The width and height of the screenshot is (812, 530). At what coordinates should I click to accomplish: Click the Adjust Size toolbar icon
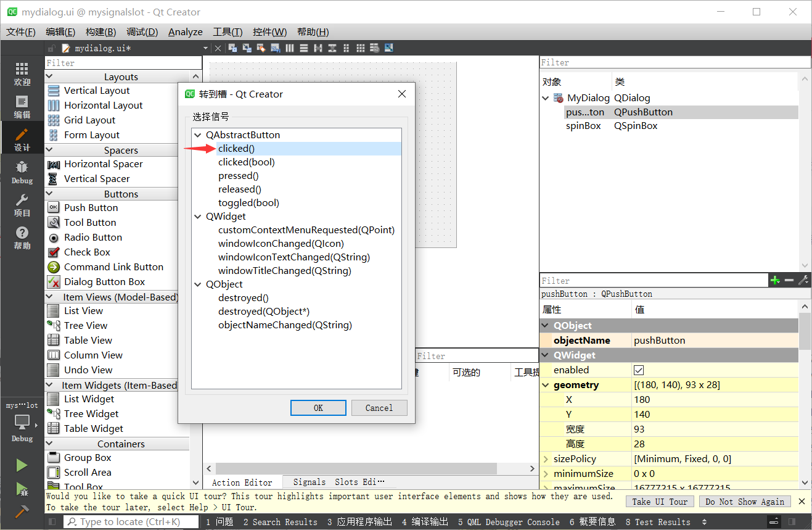coord(389,48)
